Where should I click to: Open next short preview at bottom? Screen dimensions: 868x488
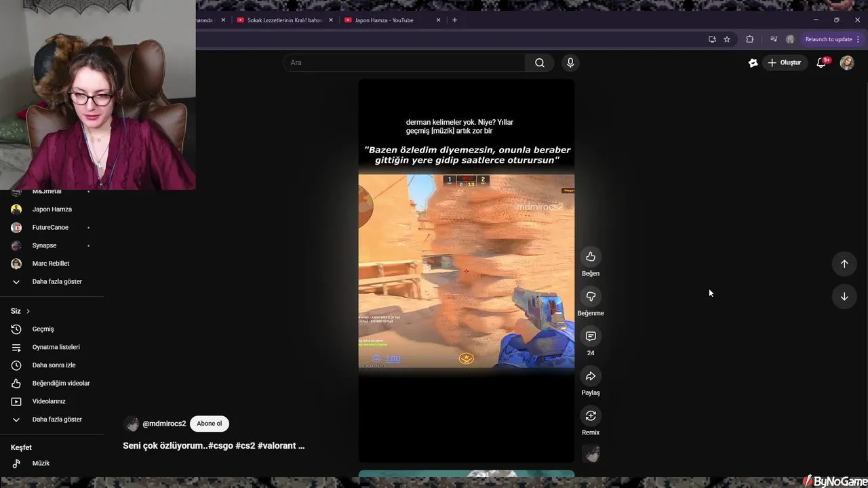coord(467,474)
